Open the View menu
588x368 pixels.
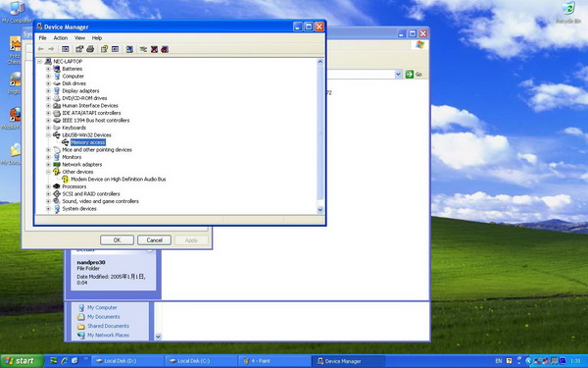[x=79, y=38]
